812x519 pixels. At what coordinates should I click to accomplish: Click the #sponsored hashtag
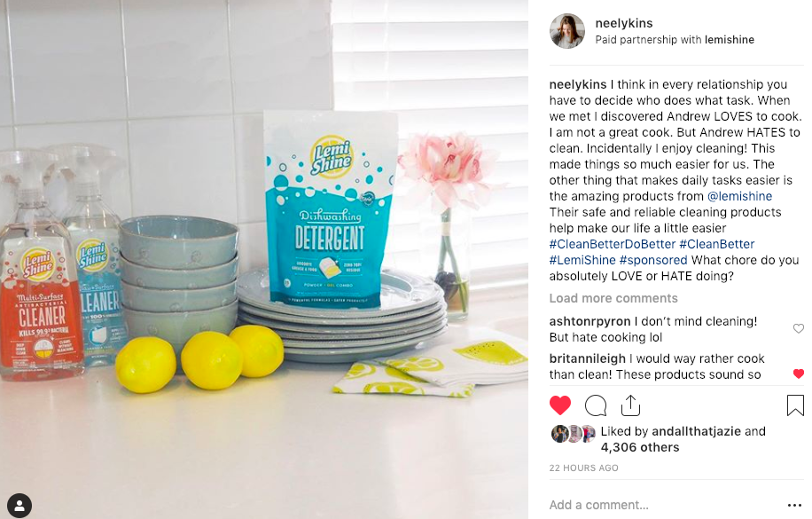[x=653, y=260]
